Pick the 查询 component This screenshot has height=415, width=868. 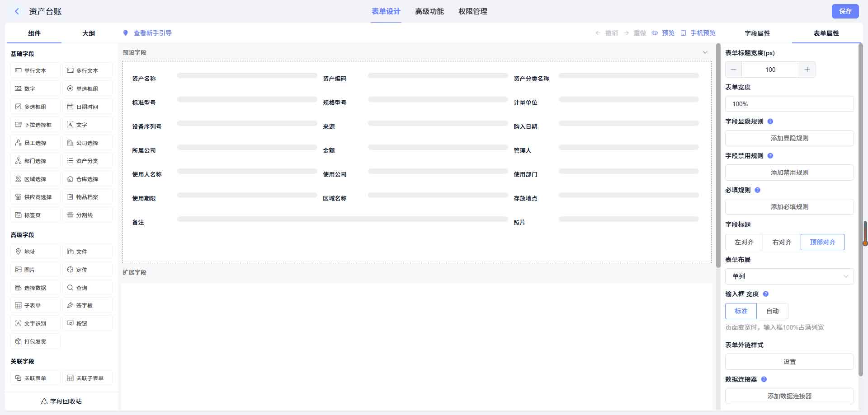pos(88,288)
